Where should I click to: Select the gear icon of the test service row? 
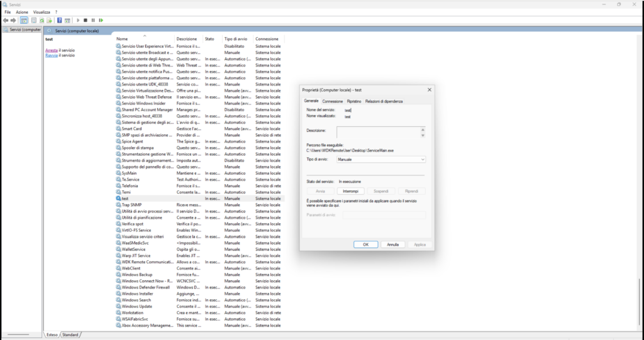(x=118, y=199)
